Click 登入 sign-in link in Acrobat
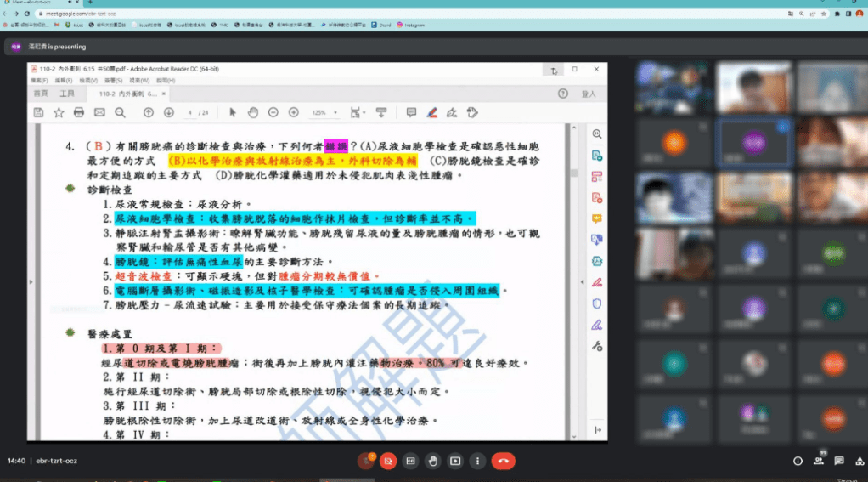868x482 pixels. point(589,94)
